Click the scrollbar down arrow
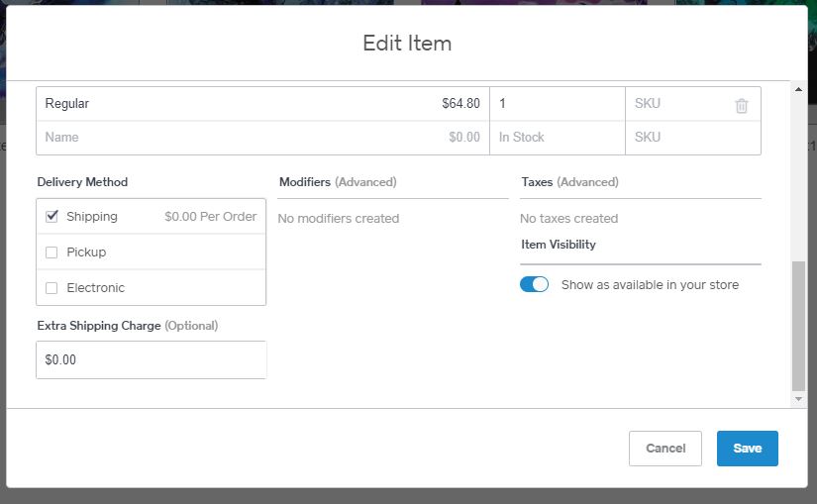 coord(798,399)
